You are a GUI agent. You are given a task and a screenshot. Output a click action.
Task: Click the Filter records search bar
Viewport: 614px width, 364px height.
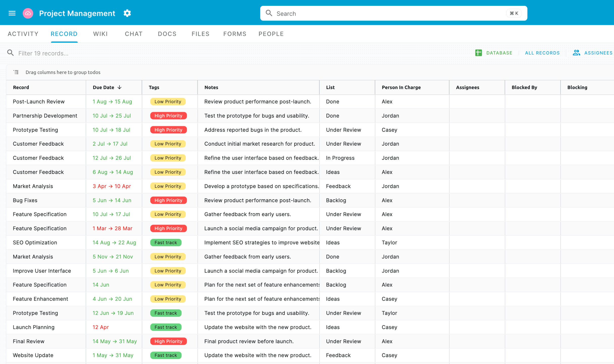point(44,53)
